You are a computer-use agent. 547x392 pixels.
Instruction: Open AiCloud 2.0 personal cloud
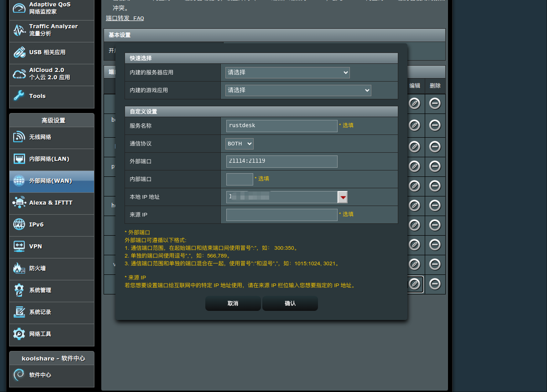click(52, 74)
